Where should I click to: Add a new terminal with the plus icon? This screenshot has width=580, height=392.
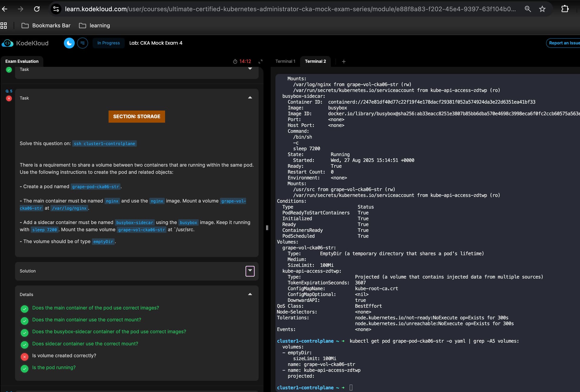pos(343,61)
